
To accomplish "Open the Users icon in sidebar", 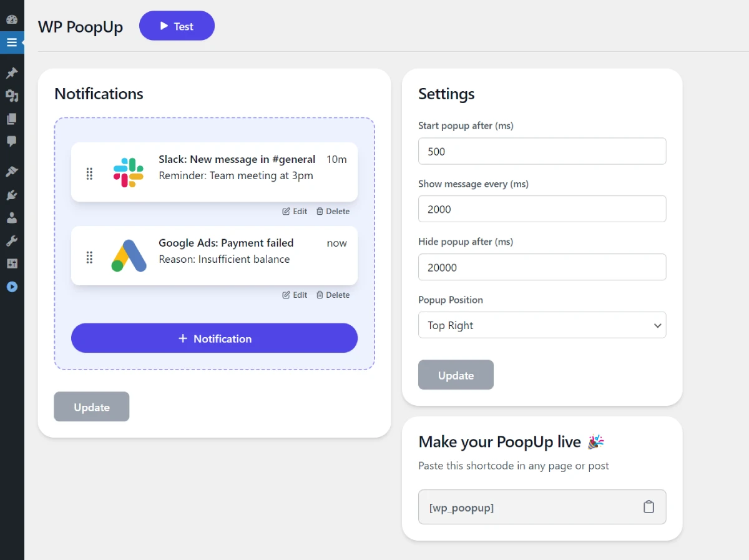I will pyautogui.click(x=12, y=217).
